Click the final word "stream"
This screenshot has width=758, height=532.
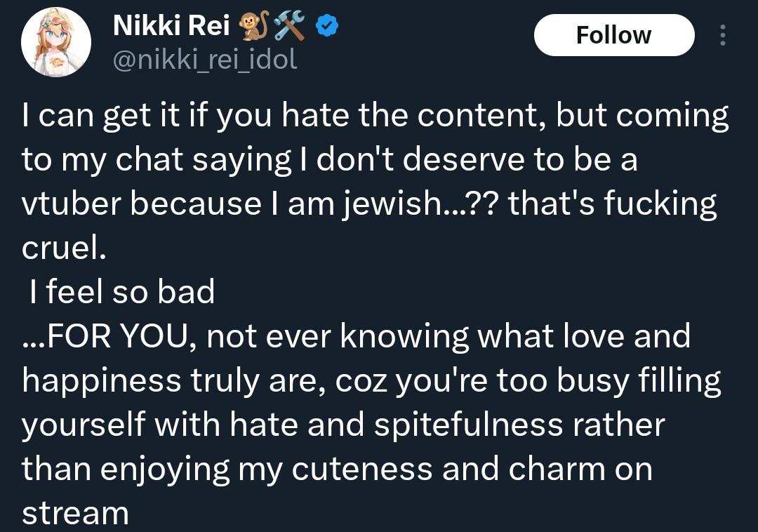click(76, 513)
